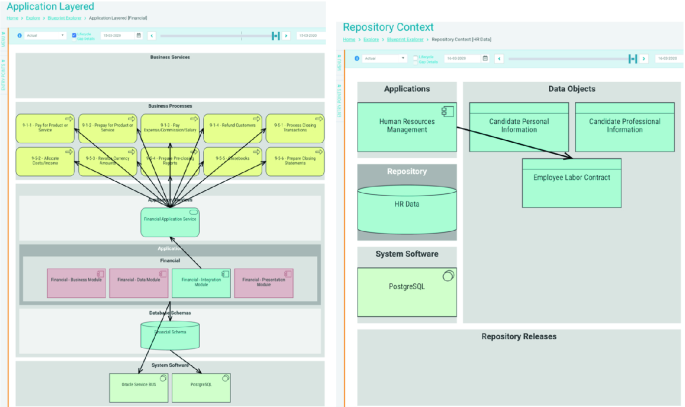The height and width of the screenshot is (407, 685).
Task: Expand MENU side tab in Application Layered
Action: 3,39
